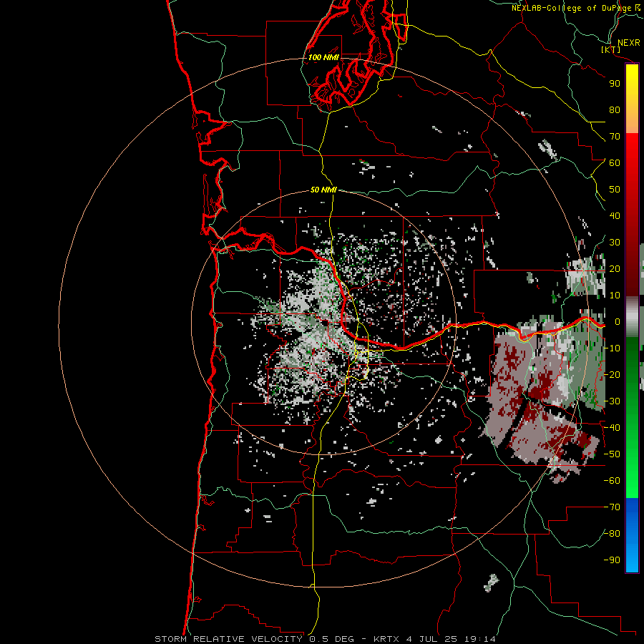Click the -60 scale label
Viewport: 644px width, 644px height.
tap(612, 481)
